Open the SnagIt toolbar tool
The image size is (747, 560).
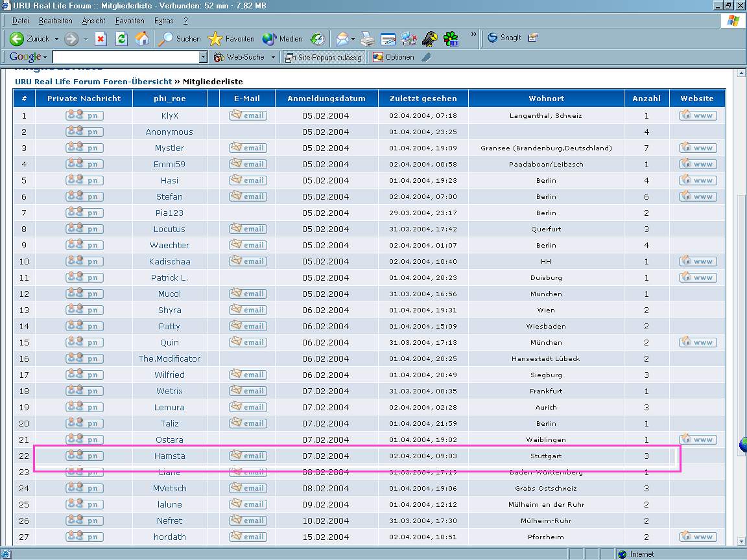(505, 38)
